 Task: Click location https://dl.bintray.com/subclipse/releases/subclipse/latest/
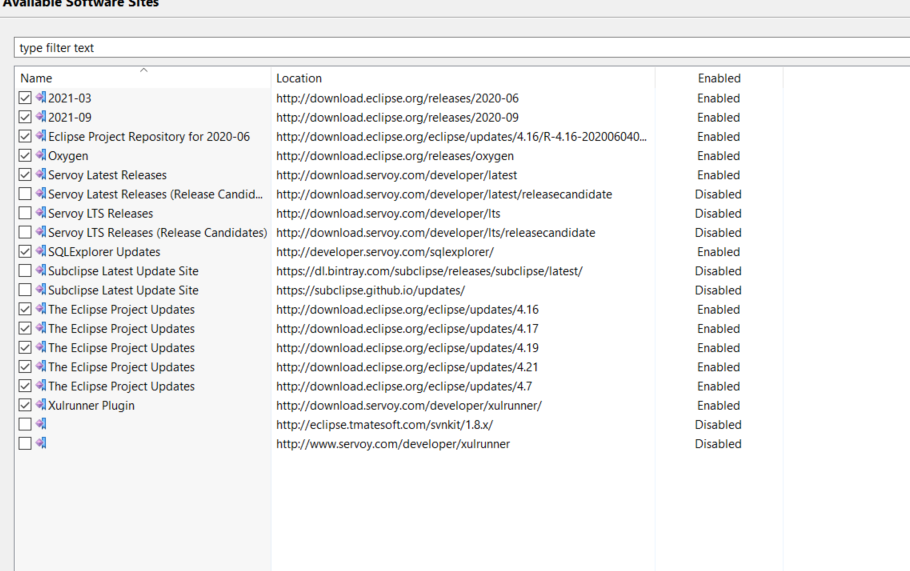point(429,270)
